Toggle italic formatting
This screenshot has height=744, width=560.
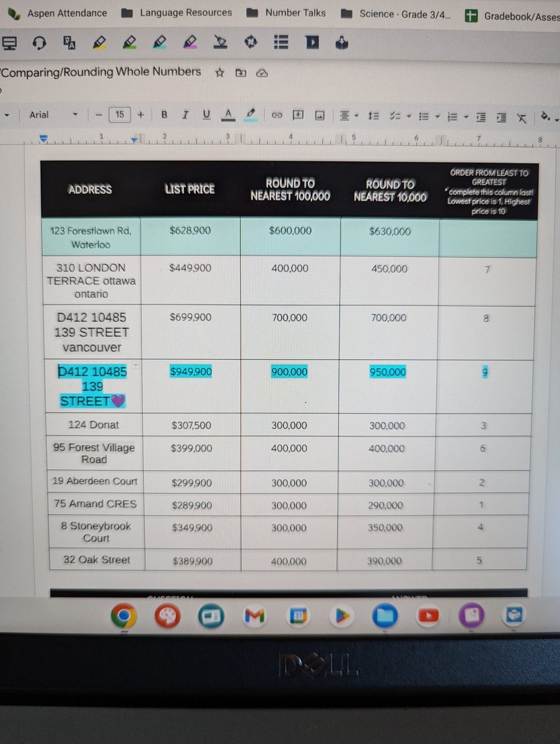click(x=185, y=115)
